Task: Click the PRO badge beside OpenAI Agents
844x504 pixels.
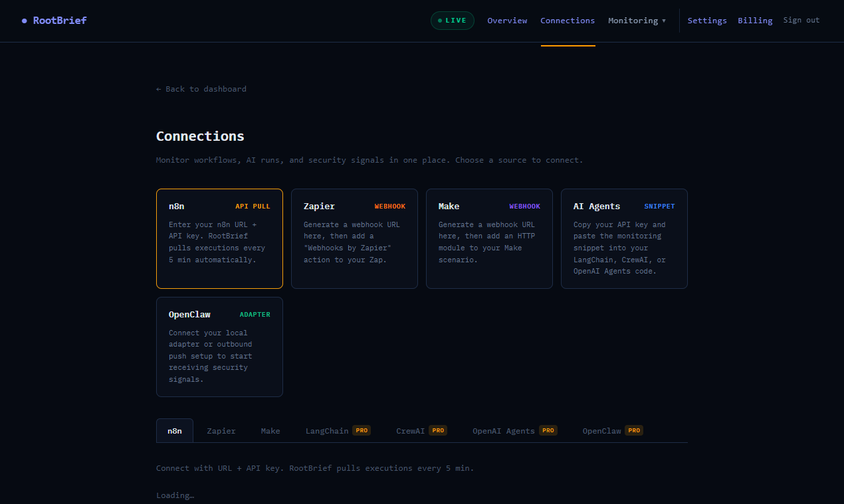Action: pyautogui.click(x=548, y=430)
